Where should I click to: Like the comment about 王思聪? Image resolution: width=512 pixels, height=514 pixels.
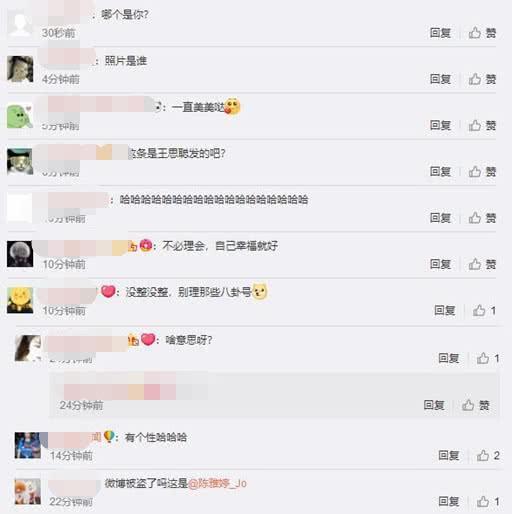(482, 172)
